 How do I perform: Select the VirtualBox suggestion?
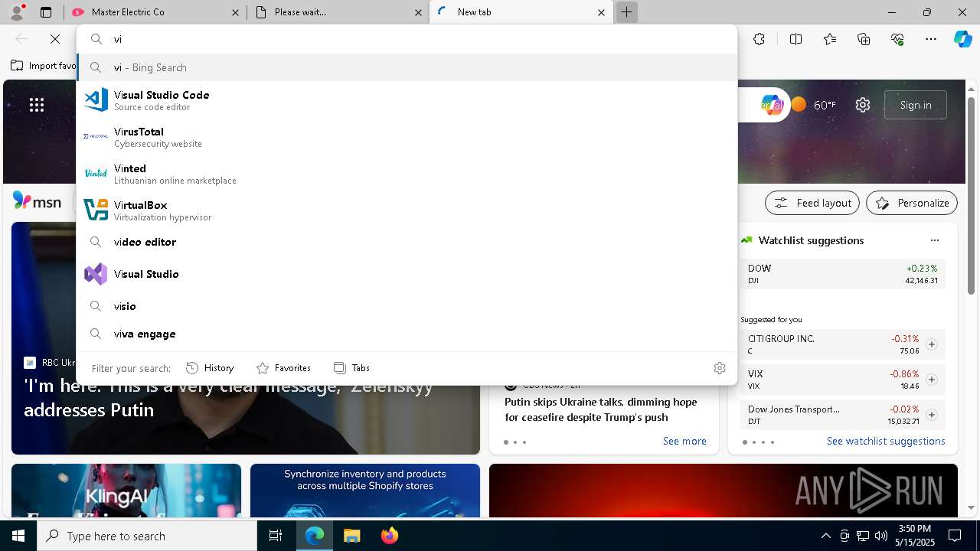coord(407,210)
